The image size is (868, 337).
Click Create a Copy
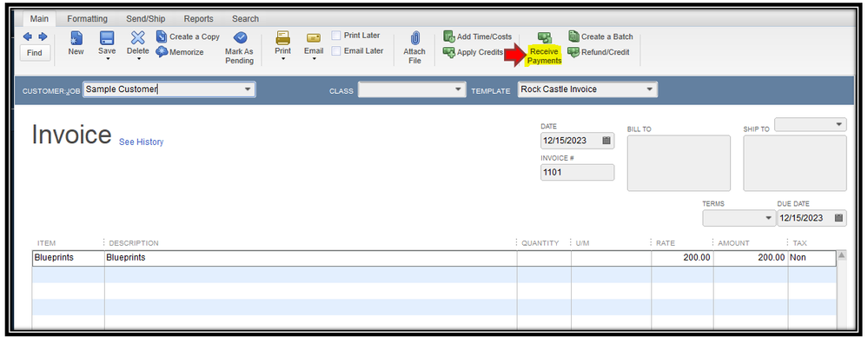[x=188, y=36]
